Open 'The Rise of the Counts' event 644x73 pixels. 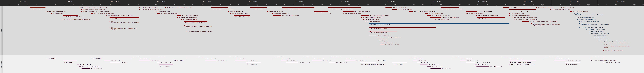[x=243, y=17]
